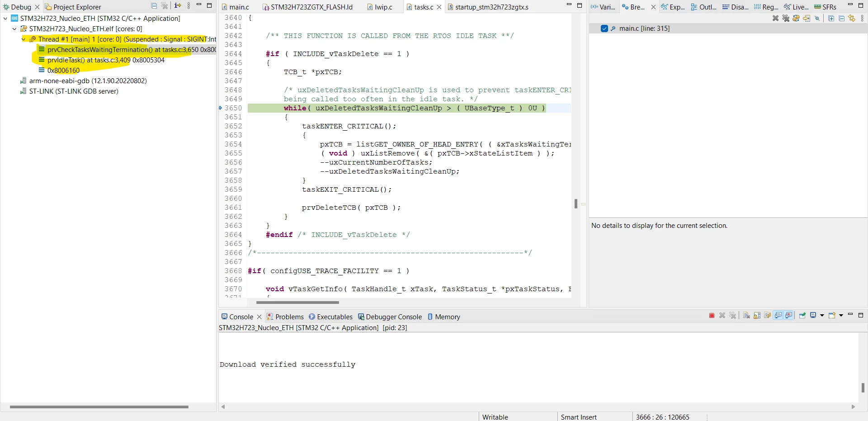Clear the console output
This screenshot has height=421, width=868.
(x=746, y=316)
